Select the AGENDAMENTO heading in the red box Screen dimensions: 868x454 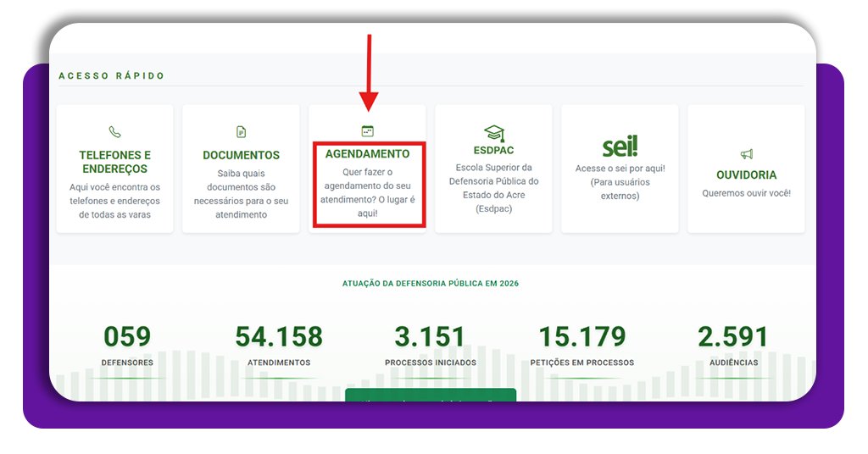click(x=367, y=154)
